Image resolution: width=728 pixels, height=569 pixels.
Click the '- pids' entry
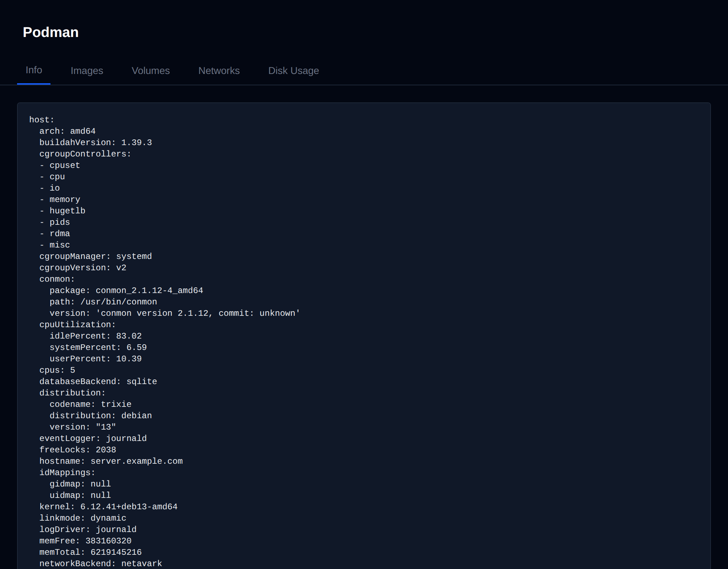point(55,222)
